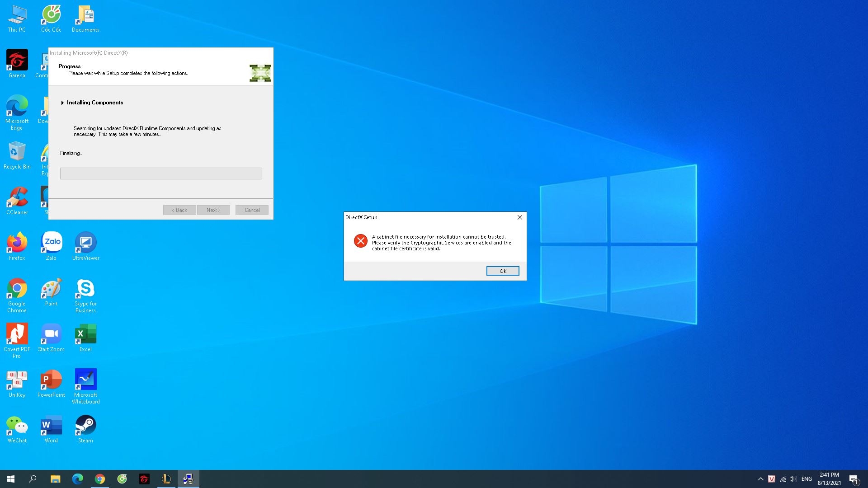Open the Windows Start menu
Screen dimensions: 868x488
[x=11, y=479]
